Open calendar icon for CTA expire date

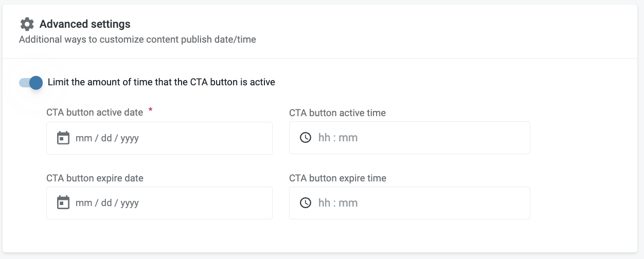coord(63,202)
